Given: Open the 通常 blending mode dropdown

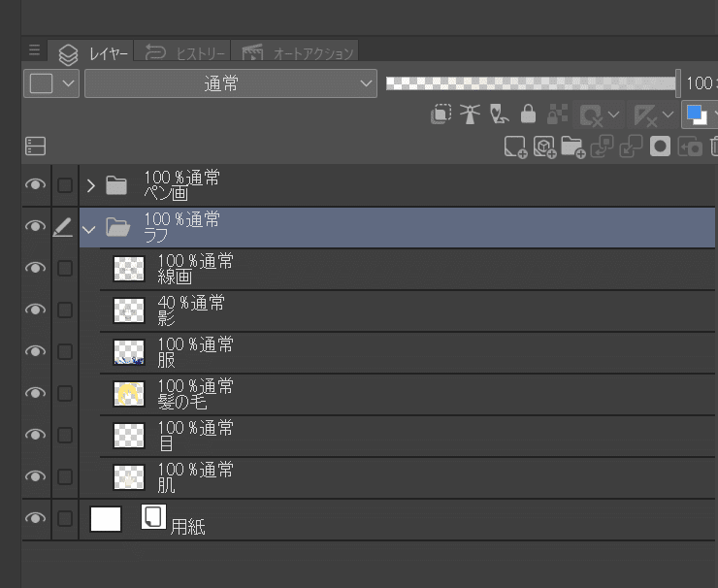Looking at the screenshot, I should click(x=231, y=83).
